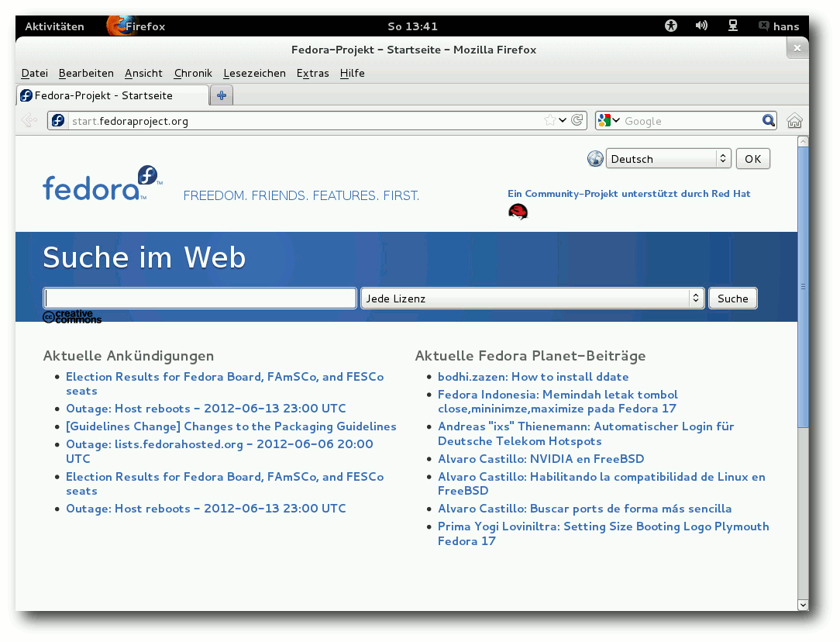Open the Fedora Indonesia Memindah letak tombol link
Image resolution: width=840 pixels, height=642 pixels.
coord(558,402)
